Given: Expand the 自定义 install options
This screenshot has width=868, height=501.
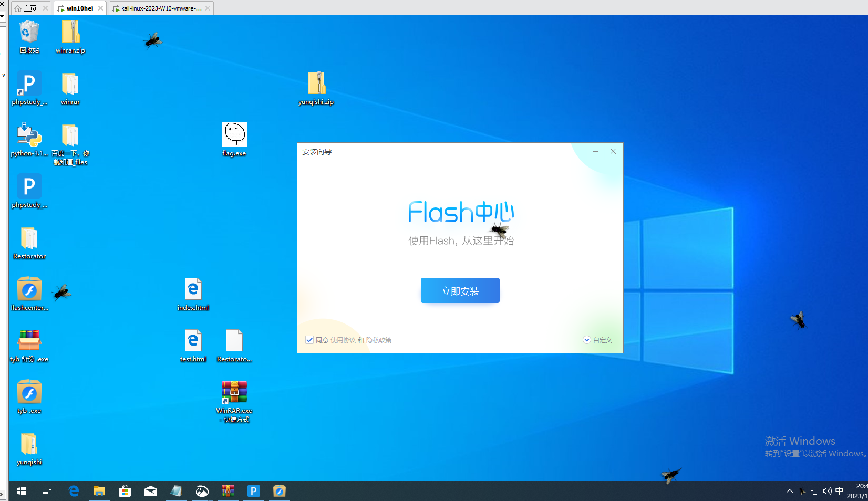Looking at the screenshot, I should [597, 340].
